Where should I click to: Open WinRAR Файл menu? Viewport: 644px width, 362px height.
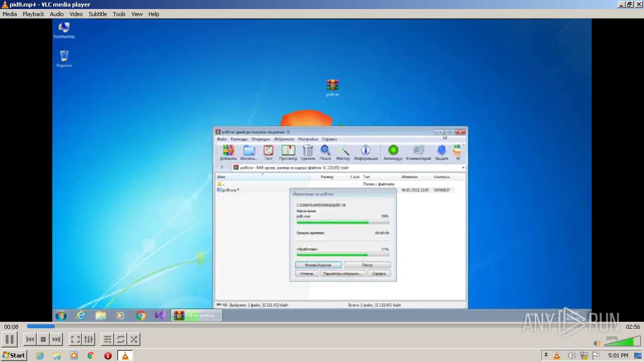click(221, 139)
